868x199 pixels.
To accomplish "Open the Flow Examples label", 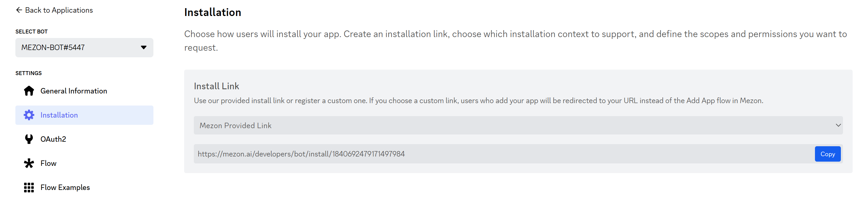I will pos(65,187).
